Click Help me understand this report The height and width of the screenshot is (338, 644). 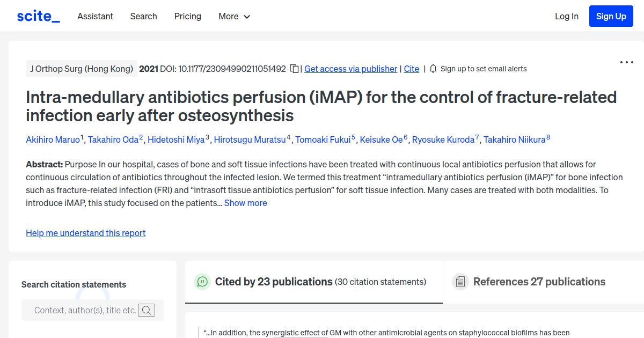(x=85, y=233)
